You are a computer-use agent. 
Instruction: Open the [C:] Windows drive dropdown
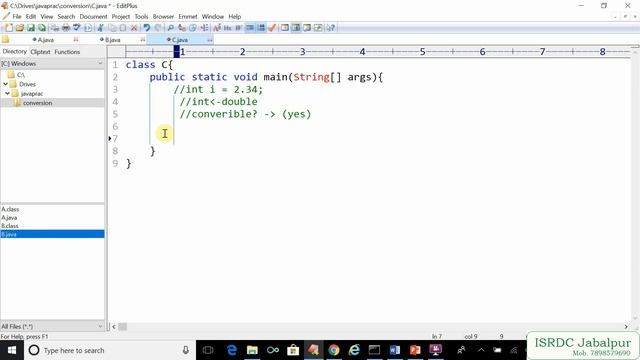52,64
